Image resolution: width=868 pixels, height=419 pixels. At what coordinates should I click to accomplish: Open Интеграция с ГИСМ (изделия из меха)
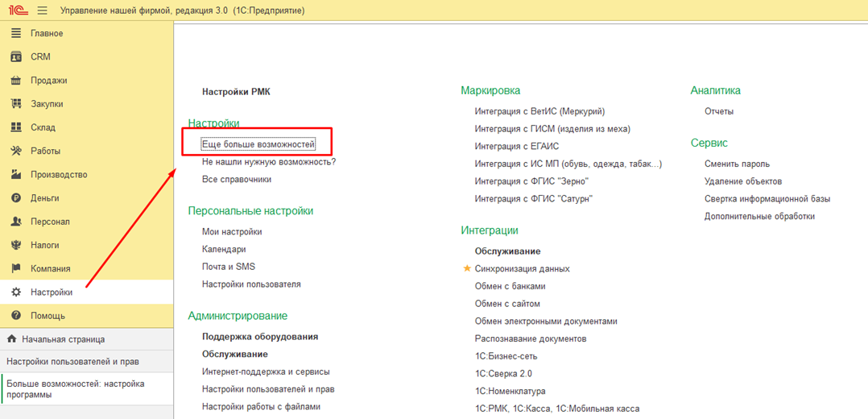pos(552,129)
